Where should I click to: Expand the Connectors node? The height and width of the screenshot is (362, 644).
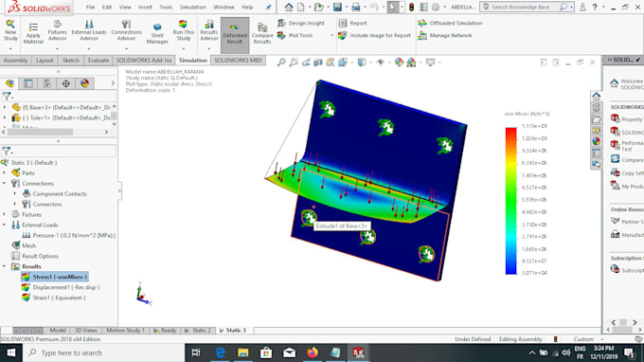click(x=15, y=204)
